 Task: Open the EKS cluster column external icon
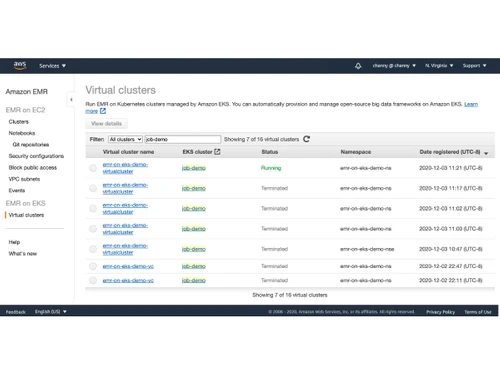(x=217, y=152)
